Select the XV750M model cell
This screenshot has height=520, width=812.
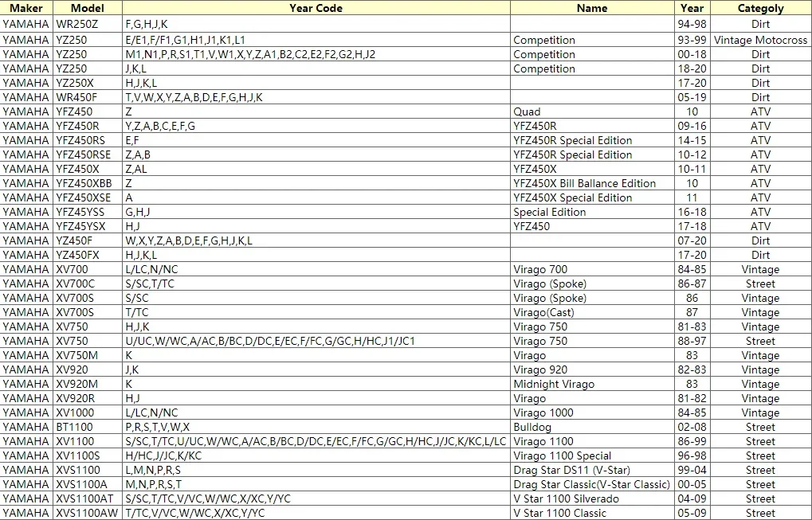coord(88,355)
